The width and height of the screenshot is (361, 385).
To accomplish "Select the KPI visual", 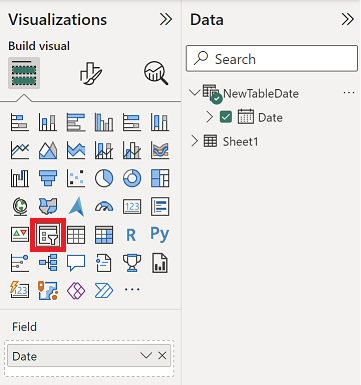I will (20, 235).
